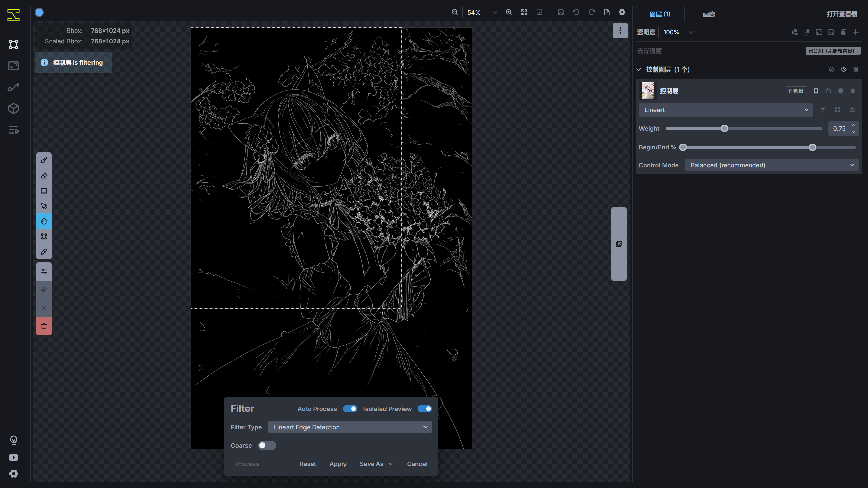Viewport: 868px width, 488px height.
Task: Select the Eraser tool
Action: click(44, 176)
